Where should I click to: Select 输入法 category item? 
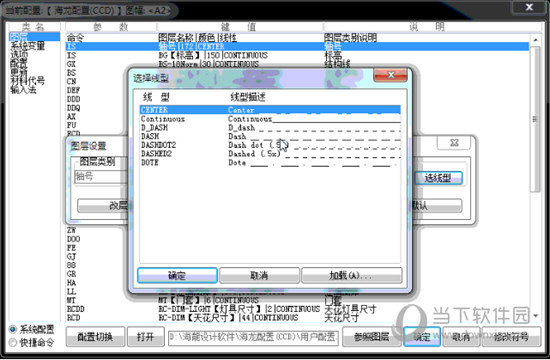tap(23, 90)
